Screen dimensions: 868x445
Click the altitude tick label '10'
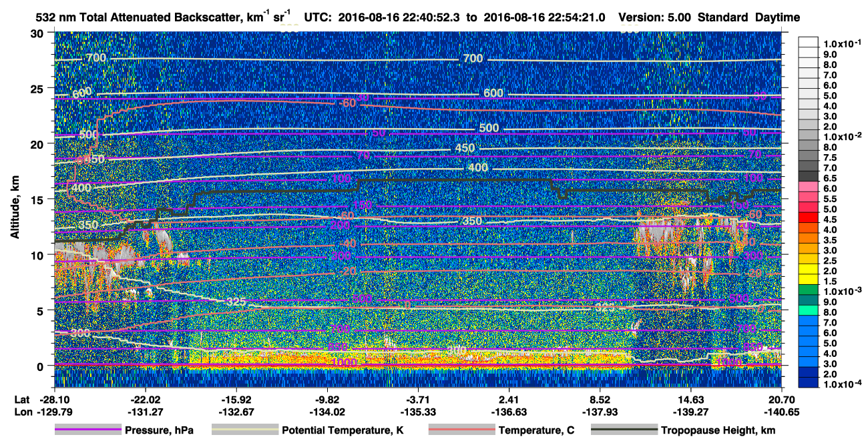click(x=38, y=255)
